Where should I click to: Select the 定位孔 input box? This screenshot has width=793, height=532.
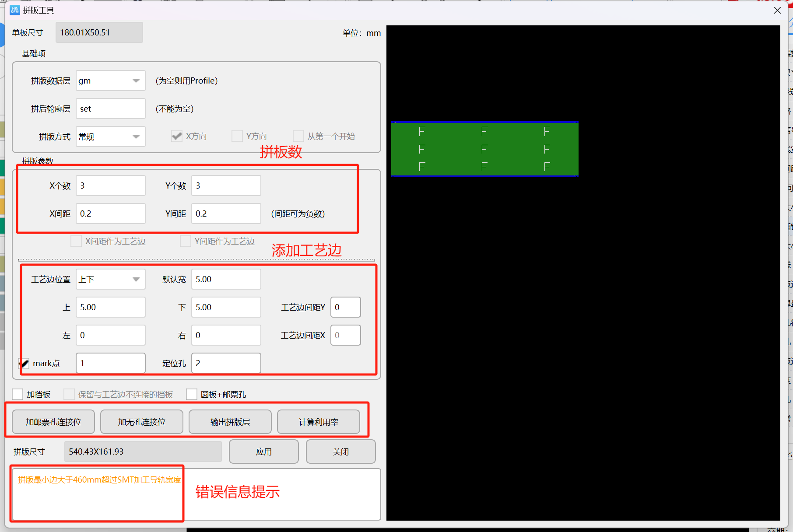226,364
